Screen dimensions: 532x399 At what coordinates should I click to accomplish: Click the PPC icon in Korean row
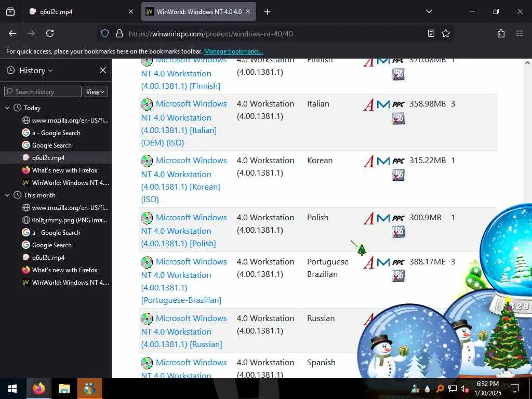(398, 161)
